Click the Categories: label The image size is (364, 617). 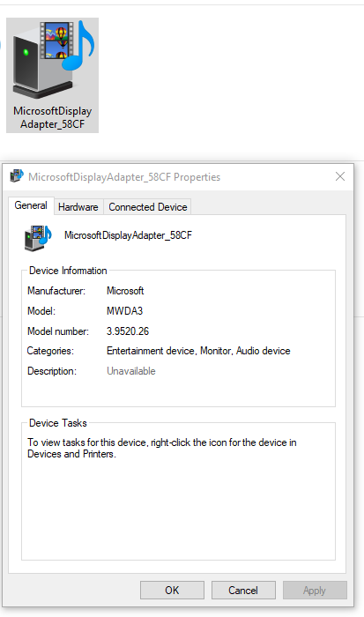click(x=50, y=351)
